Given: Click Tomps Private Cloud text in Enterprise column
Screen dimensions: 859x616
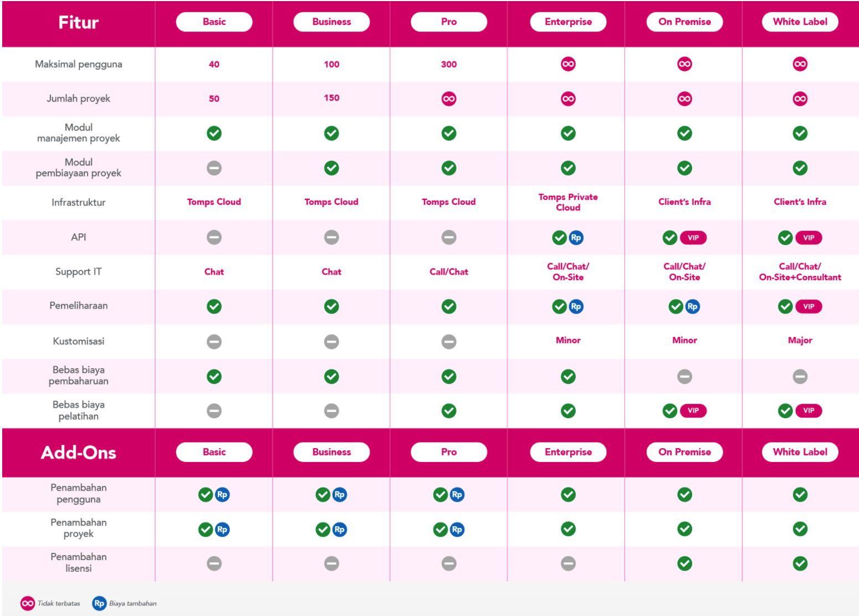Looking at the screenshot, I should [568, 202].
